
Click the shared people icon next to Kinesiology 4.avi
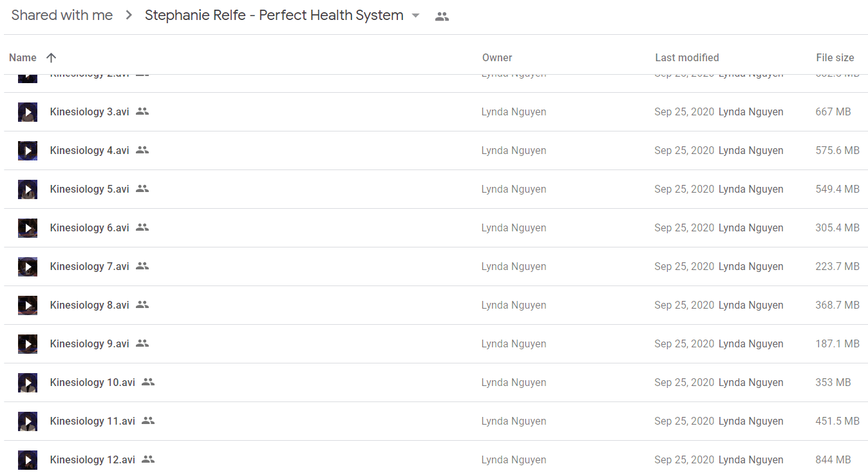click(142, 150)
